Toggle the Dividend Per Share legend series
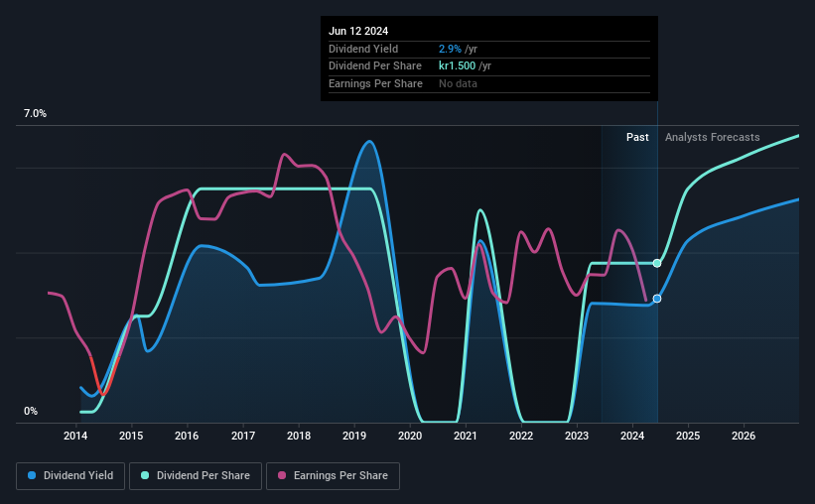Image resolution: width=815 pixels, height=504 pixels. 196,475
